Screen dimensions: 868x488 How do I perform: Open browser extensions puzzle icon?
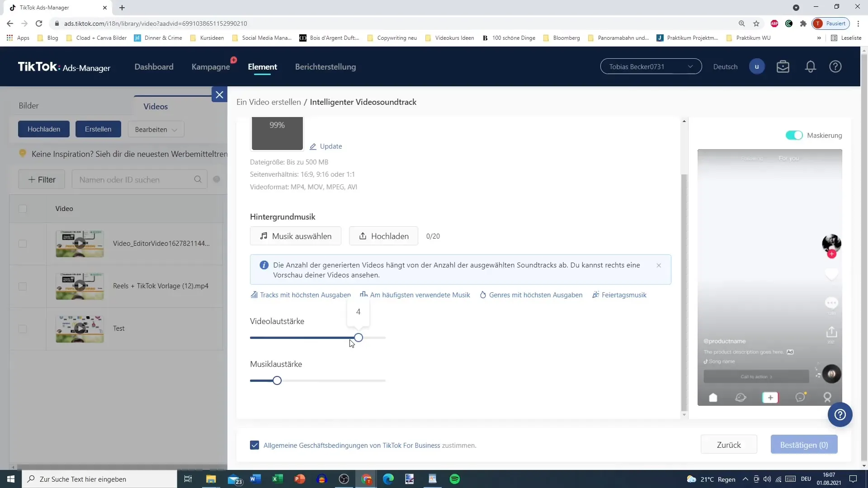click(803, 23)
